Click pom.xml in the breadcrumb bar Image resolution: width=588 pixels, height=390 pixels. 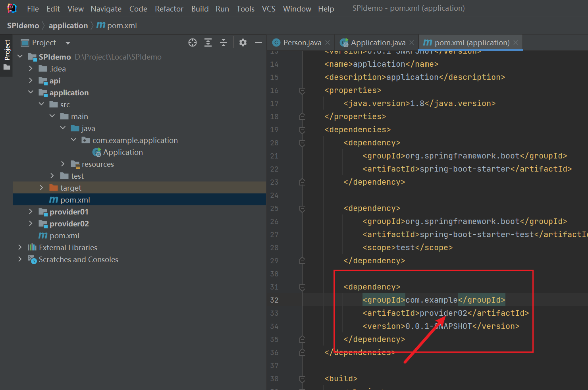tap(117, 25)
